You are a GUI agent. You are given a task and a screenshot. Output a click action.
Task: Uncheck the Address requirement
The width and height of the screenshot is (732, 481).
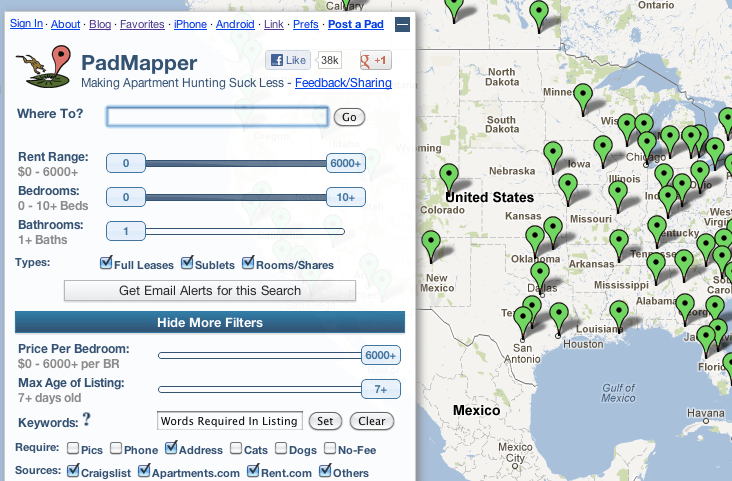point(171,447)
